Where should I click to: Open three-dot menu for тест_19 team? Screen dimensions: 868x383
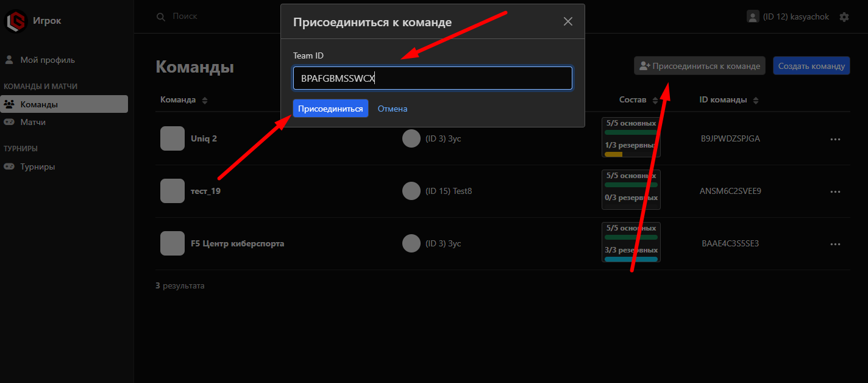click(835, 191)
